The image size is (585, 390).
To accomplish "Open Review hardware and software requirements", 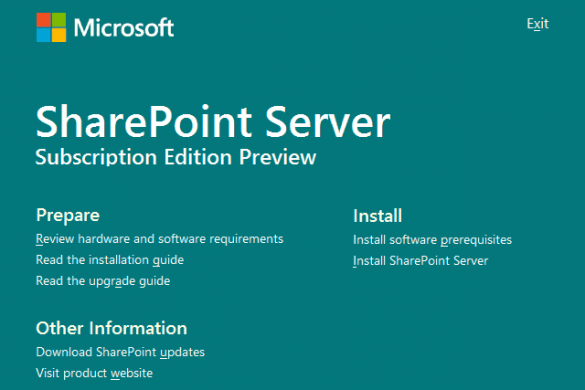I will 160,239.
